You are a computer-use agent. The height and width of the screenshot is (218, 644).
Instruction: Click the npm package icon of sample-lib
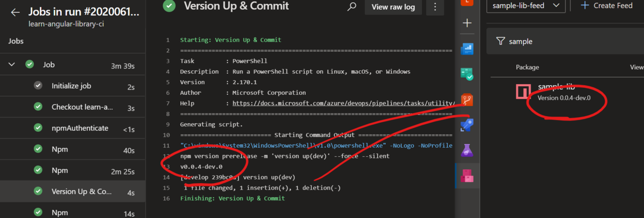[x=524, y=92]
